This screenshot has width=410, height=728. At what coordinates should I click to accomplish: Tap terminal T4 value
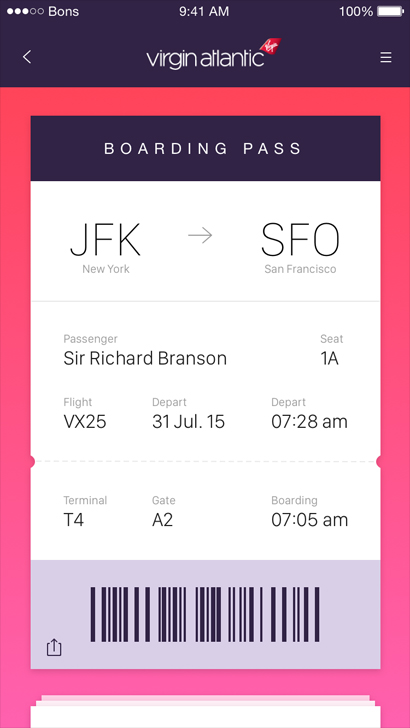pos(73,520)
